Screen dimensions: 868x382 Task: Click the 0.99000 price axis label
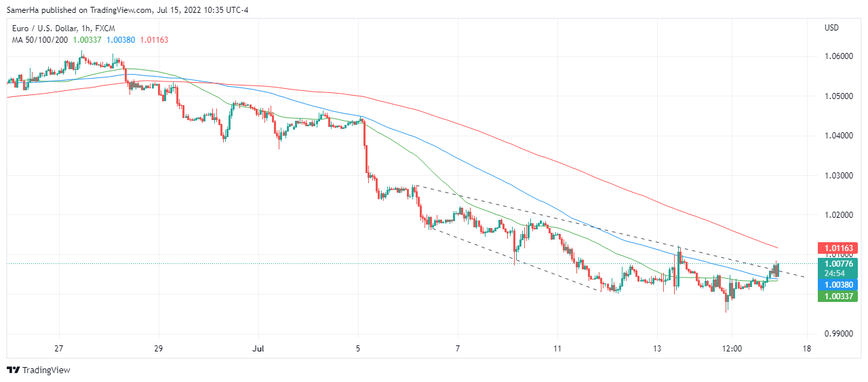point(838,334)
